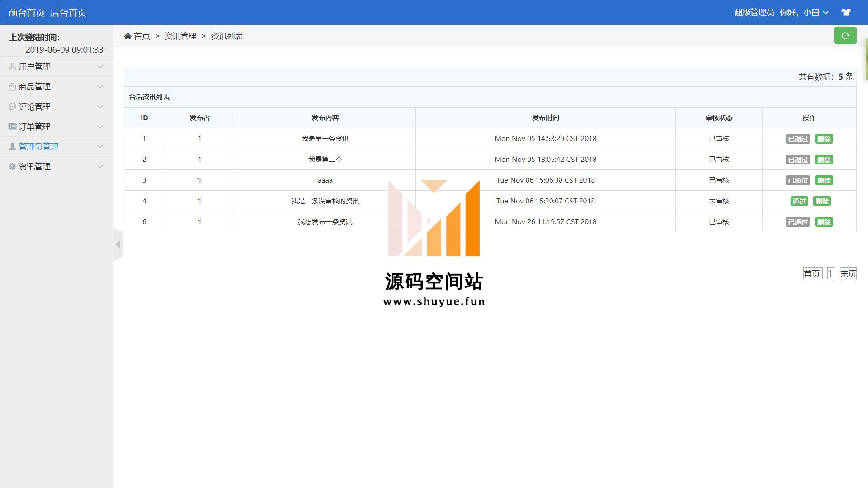868x488 pixels.
Task: Open the 用户管理 menu
Action: [56, 66]
